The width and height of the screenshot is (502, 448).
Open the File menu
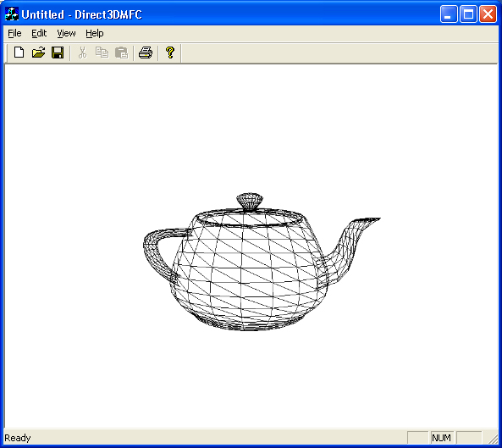(14, 33)
